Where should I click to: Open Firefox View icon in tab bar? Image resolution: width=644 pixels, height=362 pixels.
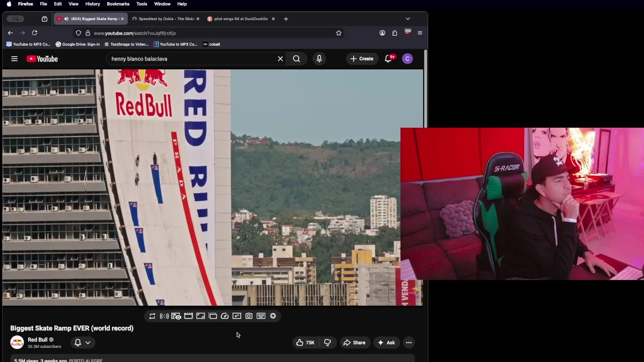pyautogui.click(x=44, y=19)
